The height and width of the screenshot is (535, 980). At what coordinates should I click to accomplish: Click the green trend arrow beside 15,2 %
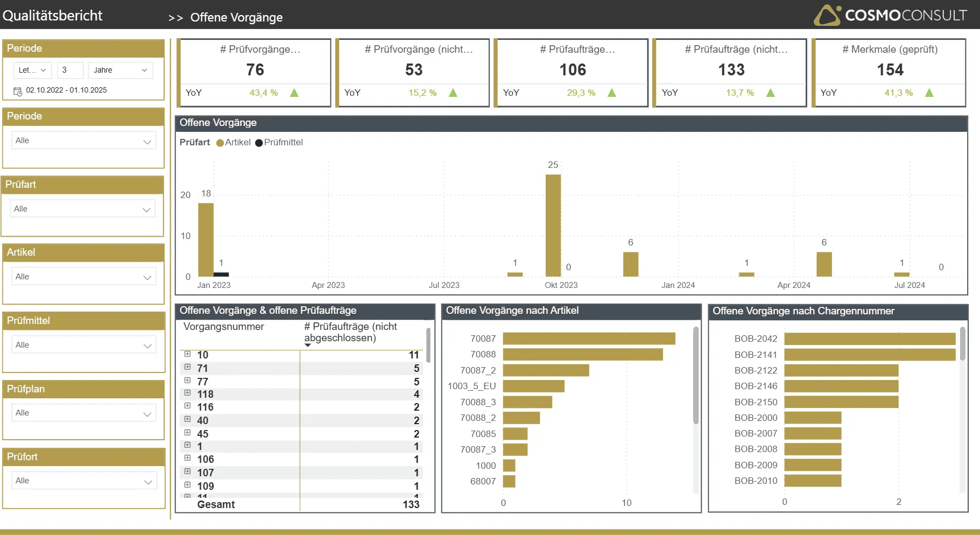click(453, 93)
